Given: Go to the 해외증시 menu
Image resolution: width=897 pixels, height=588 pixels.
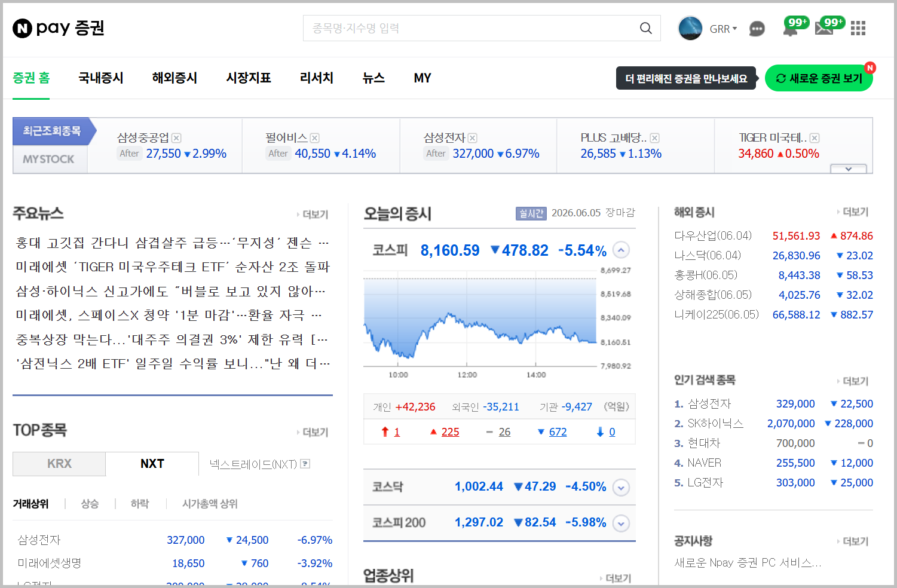Looking at the screenshot, I should pos(174,78).
